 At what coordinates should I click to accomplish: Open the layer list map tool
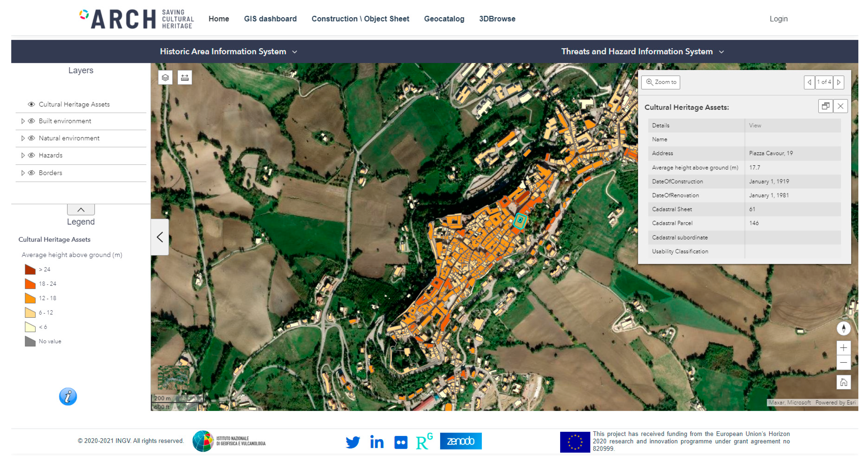[165, 78]
